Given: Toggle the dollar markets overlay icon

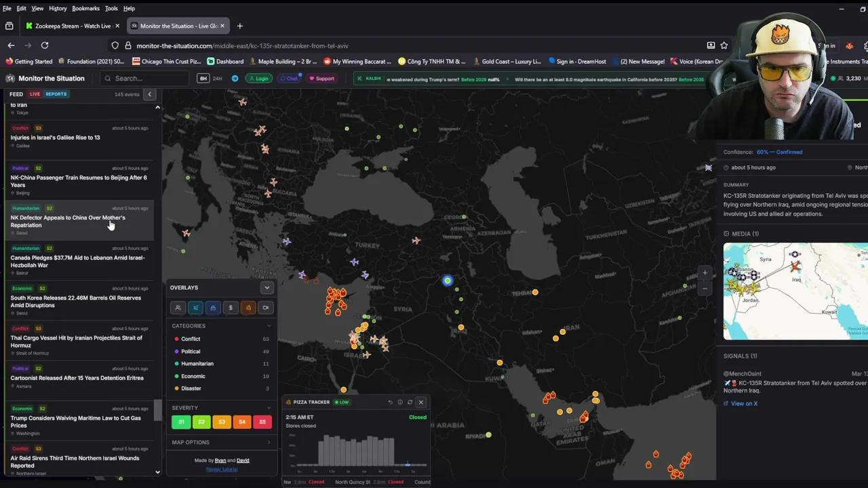Looking at the screenshot, I should click(x=231, y=308).
